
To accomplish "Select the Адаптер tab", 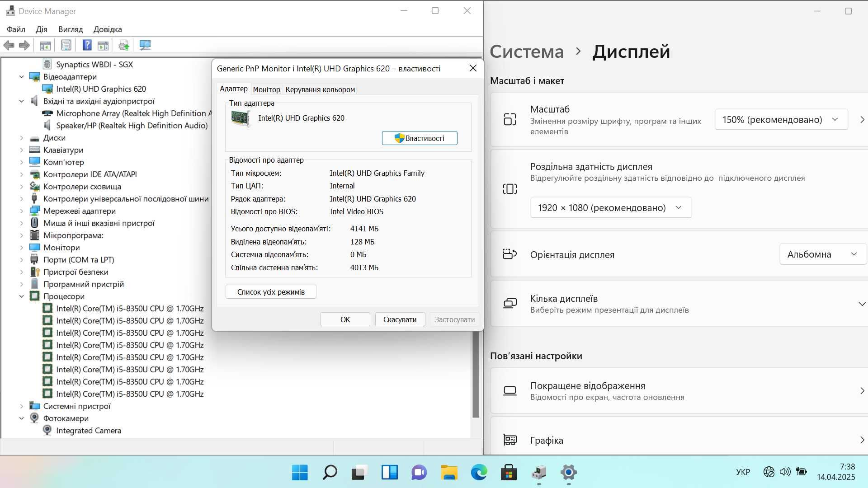I will [x=234, y=89].
